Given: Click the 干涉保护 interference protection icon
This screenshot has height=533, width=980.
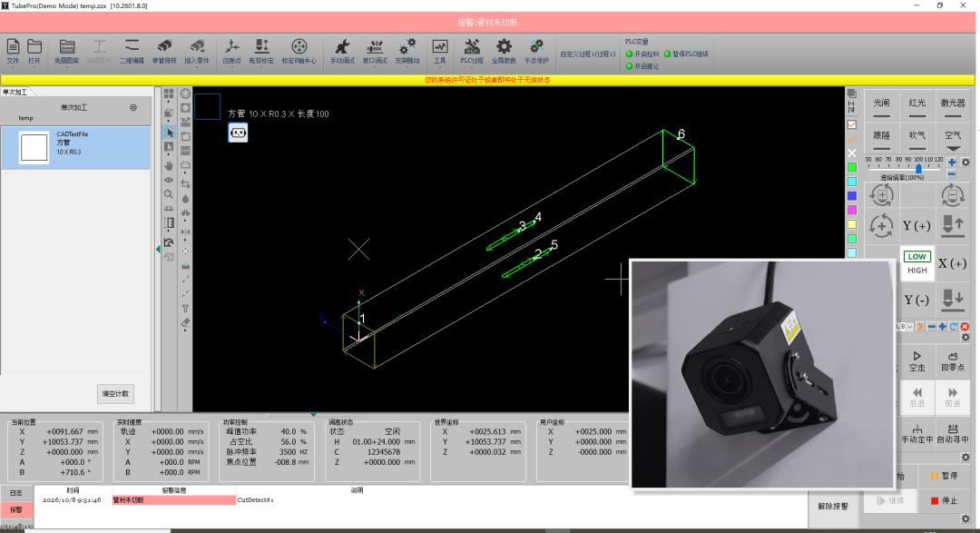Looking at the screenshot, I should [536, 52].
